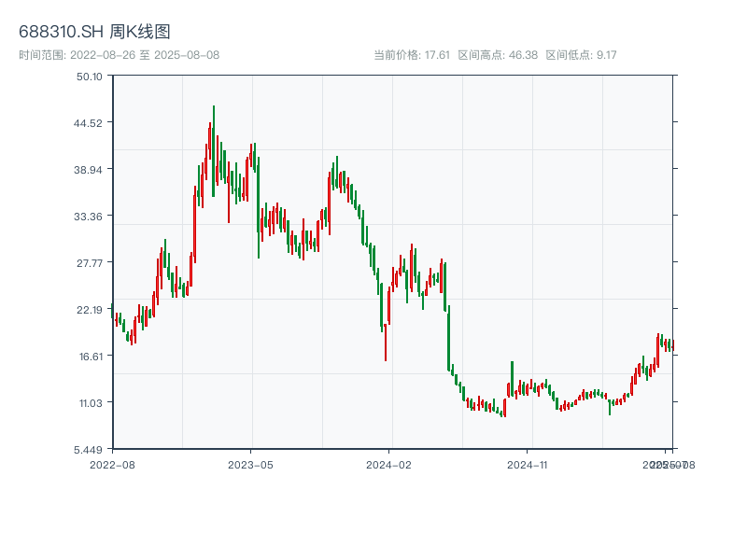Click the 时间范围 date range text
This screenshot has height=560, width=747.
click(x=119, y=55)
